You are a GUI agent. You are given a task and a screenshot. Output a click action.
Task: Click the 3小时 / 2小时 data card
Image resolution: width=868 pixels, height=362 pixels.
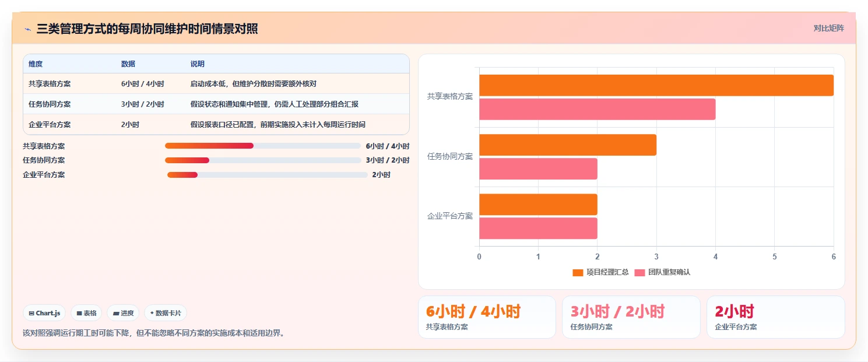[x=631, y=317]
